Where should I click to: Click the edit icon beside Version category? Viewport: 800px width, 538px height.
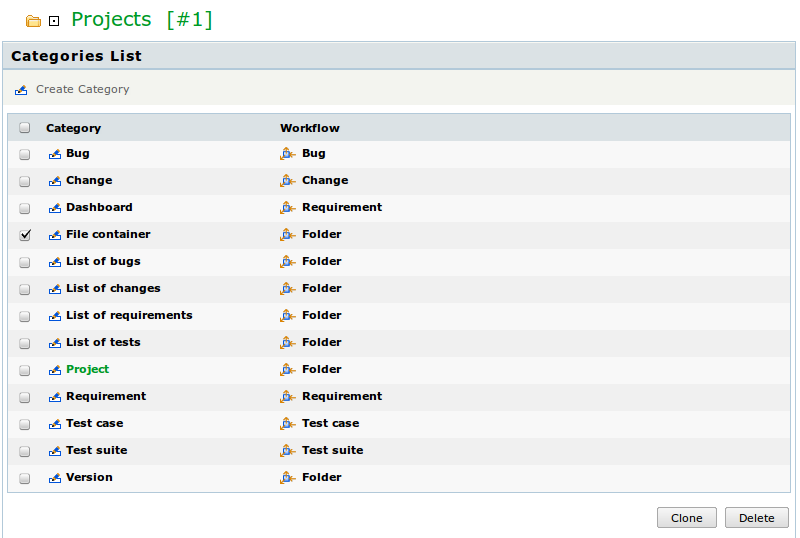(55, 478)
